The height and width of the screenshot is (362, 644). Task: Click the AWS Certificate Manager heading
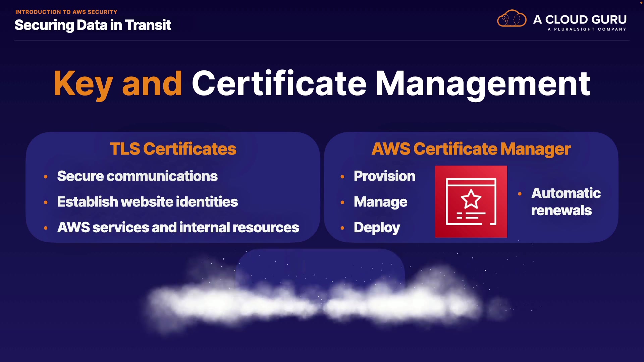tap(471, 149)
